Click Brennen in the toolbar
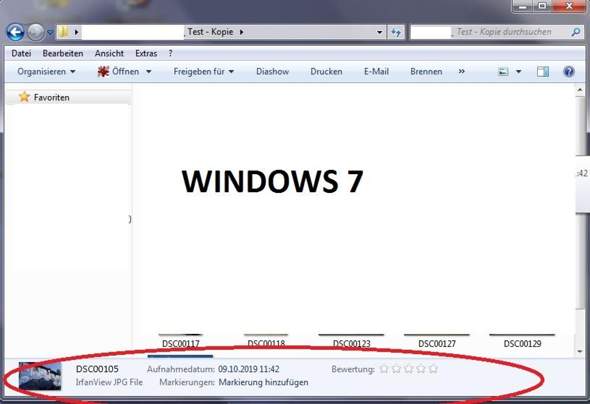Image resolution: width=590 pixels, height=404 pixels. pyautogui.click(x=426, y=71)
